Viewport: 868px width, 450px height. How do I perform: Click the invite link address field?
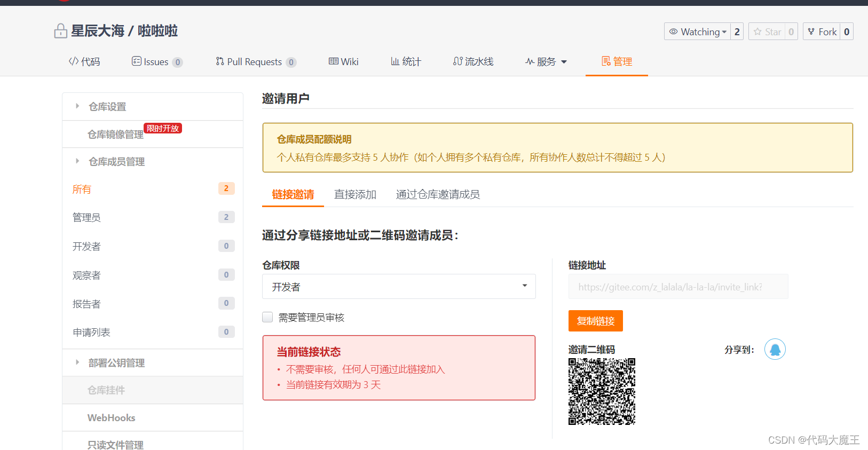678,287
